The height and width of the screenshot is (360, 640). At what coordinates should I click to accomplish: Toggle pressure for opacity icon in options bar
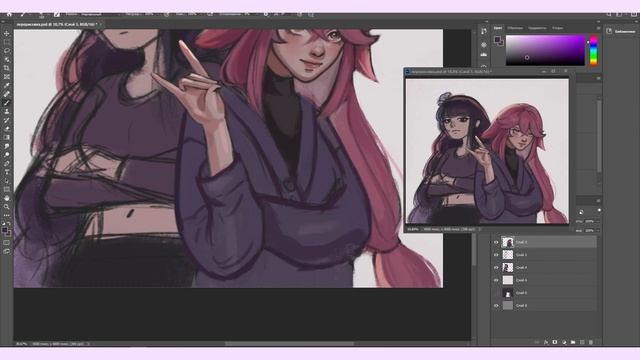click(167, 14)
